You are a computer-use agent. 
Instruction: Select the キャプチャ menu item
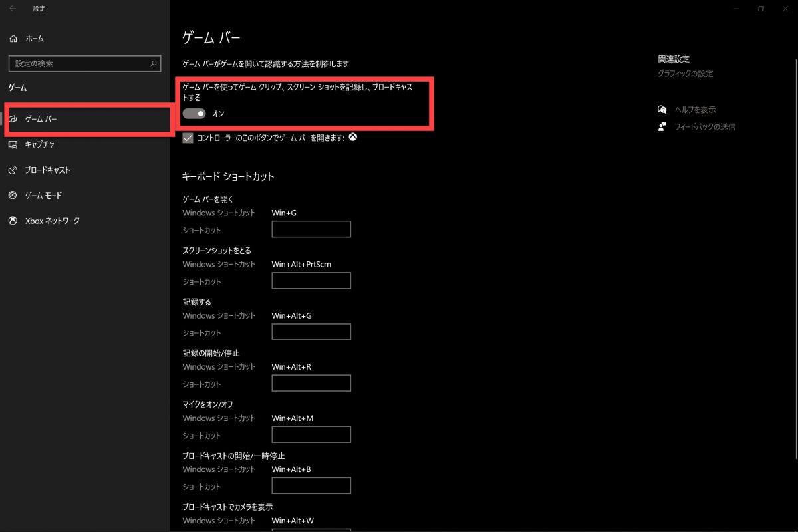[40, 144]
